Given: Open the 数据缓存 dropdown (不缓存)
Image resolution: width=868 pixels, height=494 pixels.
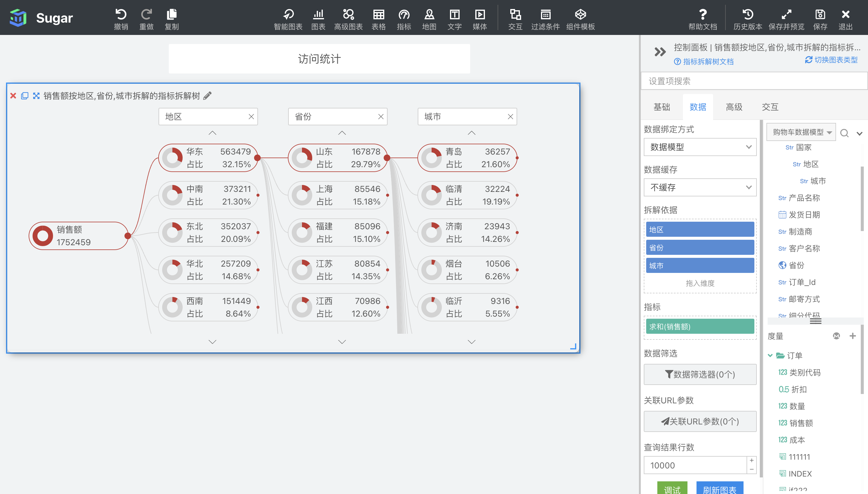Looking at the screenshot, I should (700, 187).
